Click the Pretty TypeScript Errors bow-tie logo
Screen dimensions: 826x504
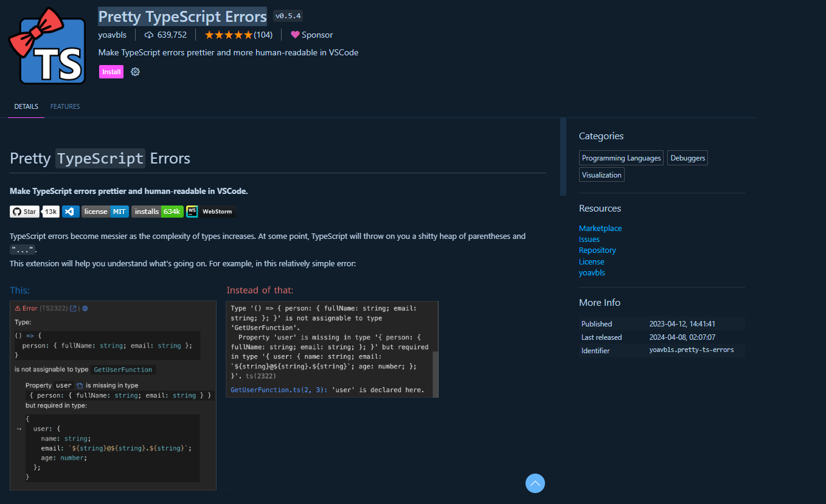pos(47,44)
